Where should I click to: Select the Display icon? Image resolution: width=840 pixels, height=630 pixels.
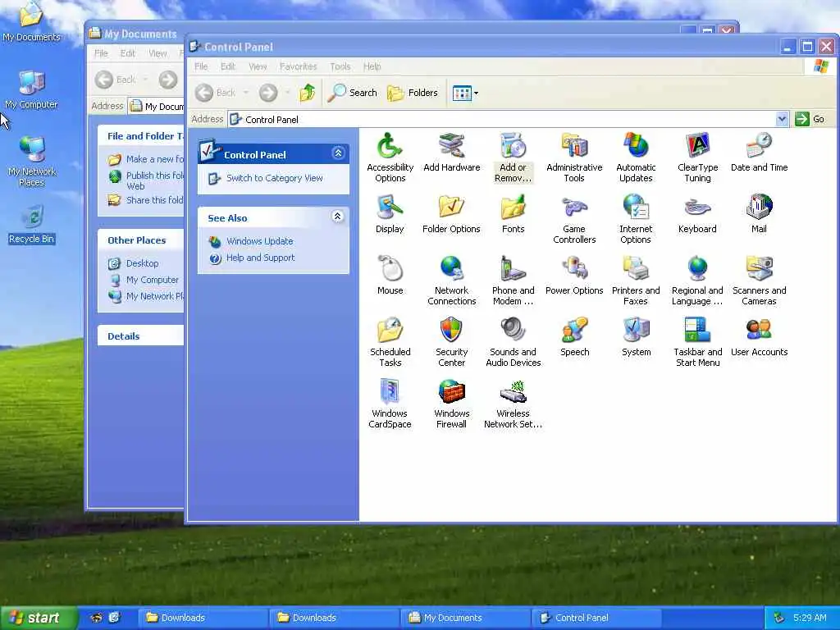tap(390, 214)
